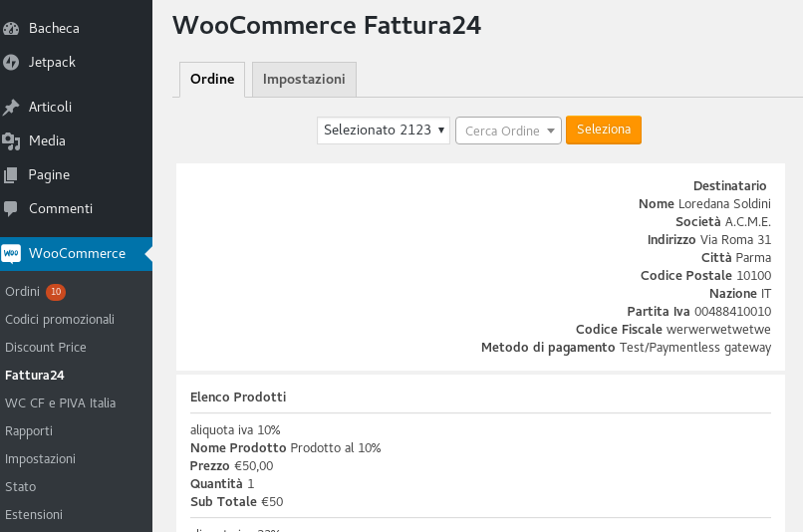Screen dimensions: 803x532
Task: Switch to the Ordine tab
Action: tap(212, 80)
